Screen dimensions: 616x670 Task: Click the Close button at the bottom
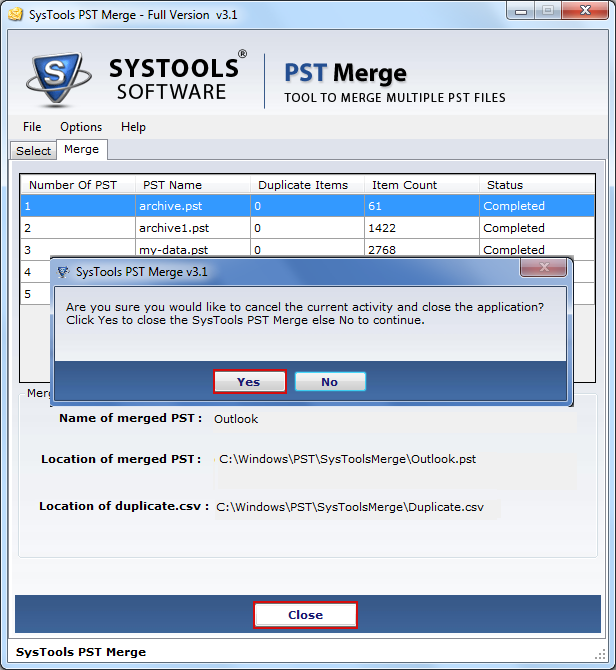[305, 615]
